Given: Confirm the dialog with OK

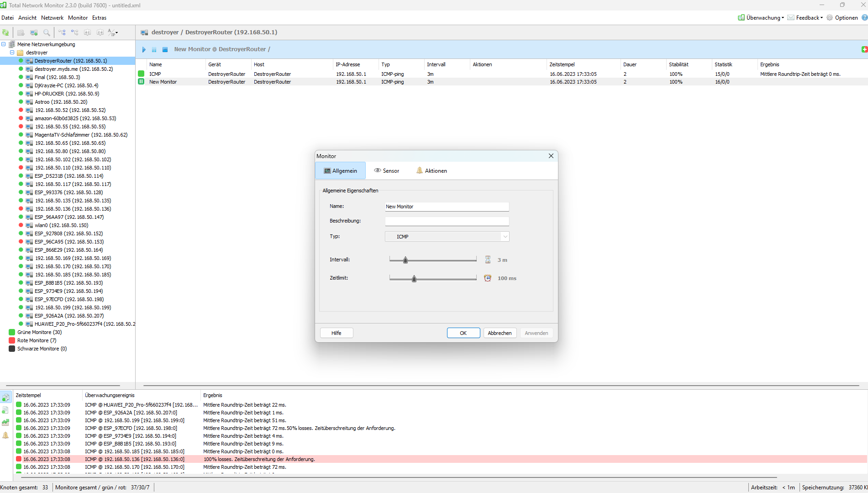Looking at the screenshot, I should click(x=463, y=333).
